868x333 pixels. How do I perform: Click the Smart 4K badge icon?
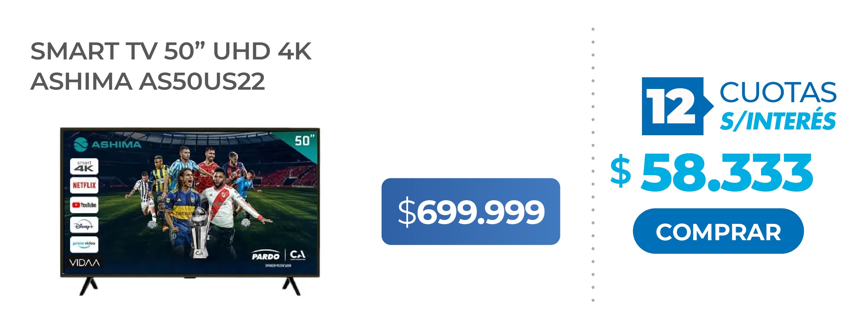(x=84, y=166)
